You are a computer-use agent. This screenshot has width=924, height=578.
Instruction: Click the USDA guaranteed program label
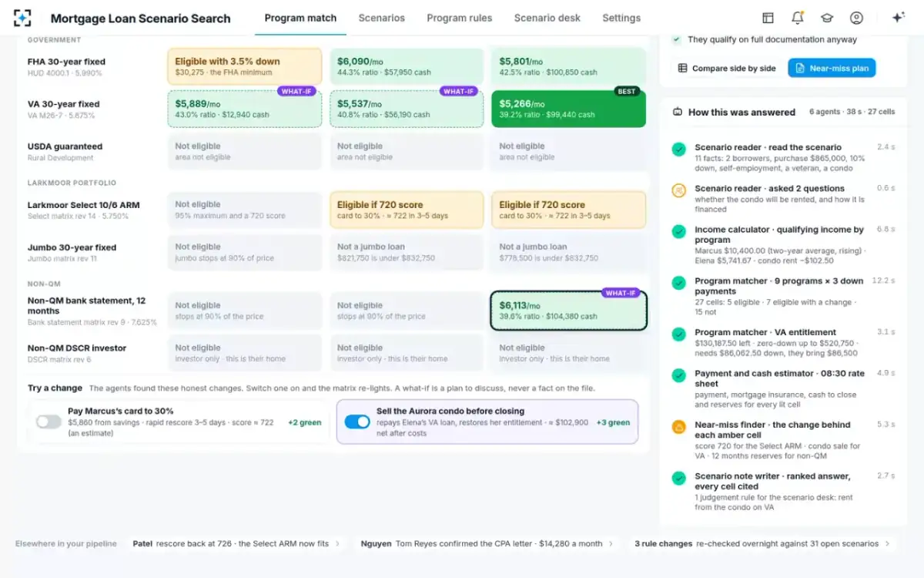click(x=65, y=146)
